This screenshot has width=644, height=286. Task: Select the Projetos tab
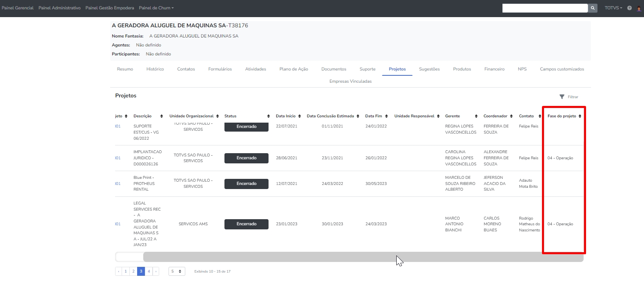click(x=397, y=69)
